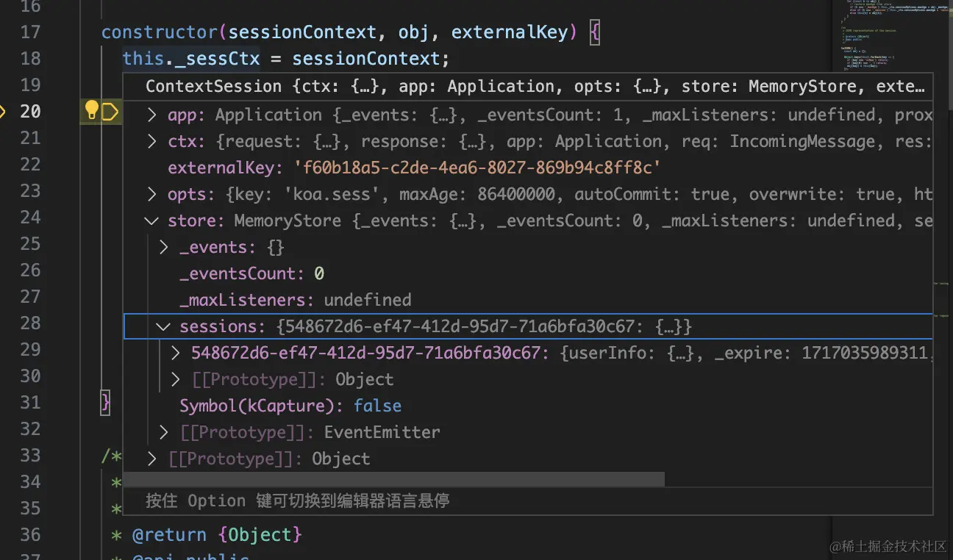
Task: Click the horizontal scrollbar in hover popup
Action: [x=393, y=479]
